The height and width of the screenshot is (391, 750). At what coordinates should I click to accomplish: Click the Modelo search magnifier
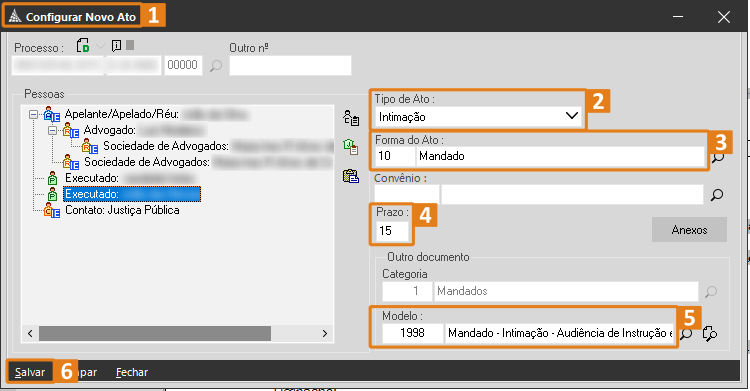[686, 334]
